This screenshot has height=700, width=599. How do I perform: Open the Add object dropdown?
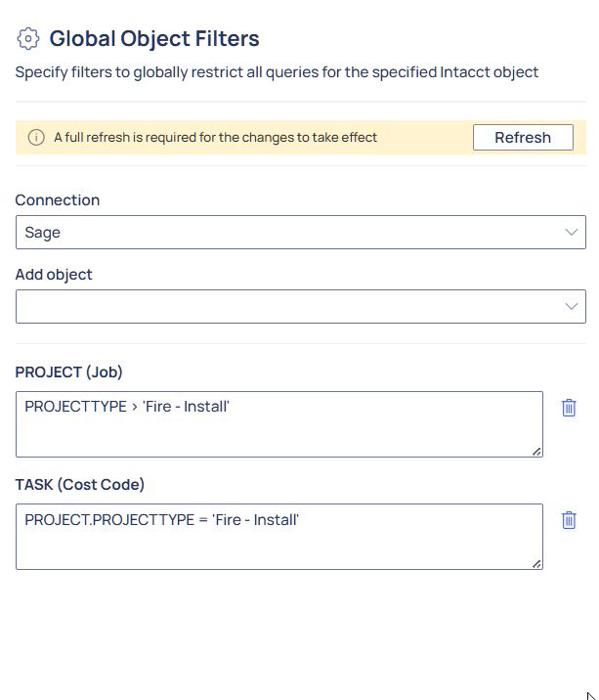point(301,306)
